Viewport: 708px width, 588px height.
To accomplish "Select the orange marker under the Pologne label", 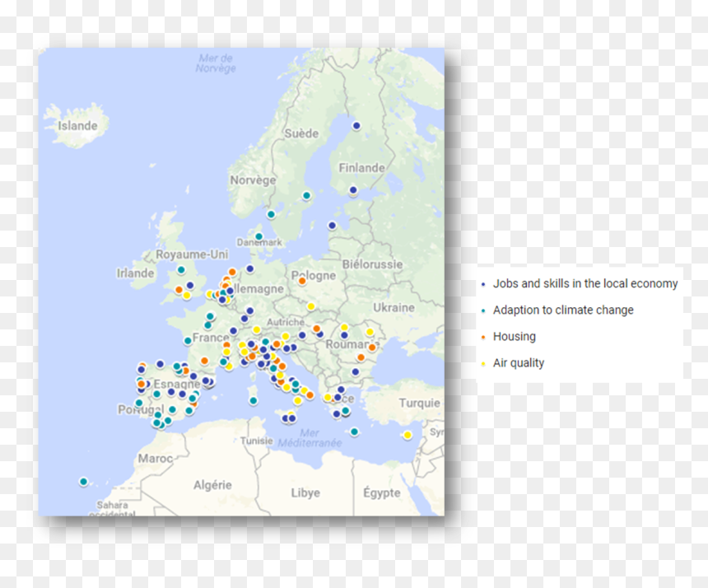I will tap(302, 282).
